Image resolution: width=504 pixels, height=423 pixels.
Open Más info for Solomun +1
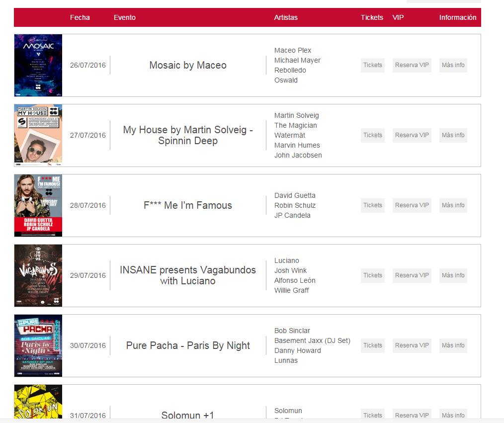(453, 415)
